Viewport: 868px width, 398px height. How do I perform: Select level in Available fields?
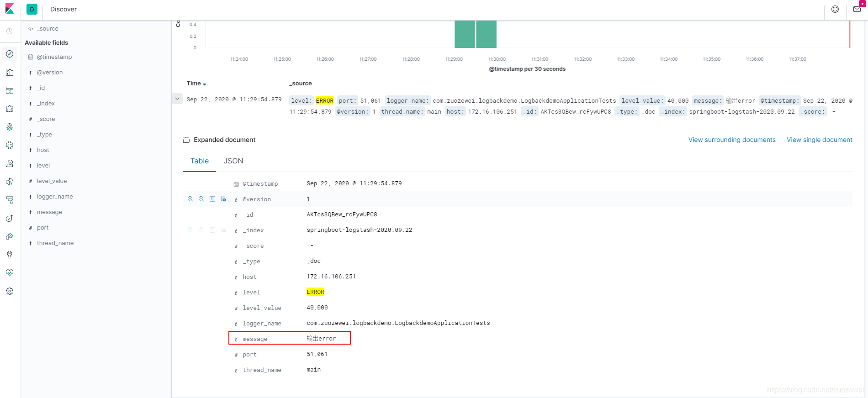[43, 166]
